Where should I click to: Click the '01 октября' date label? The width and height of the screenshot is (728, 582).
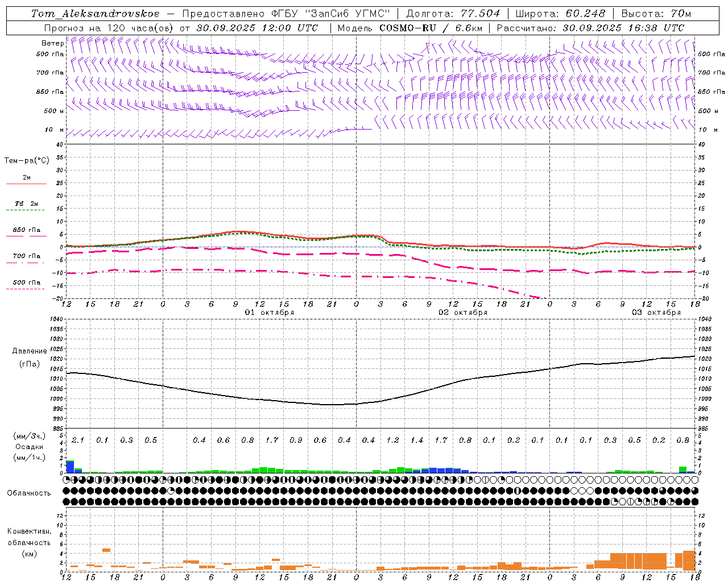(270, 313)
